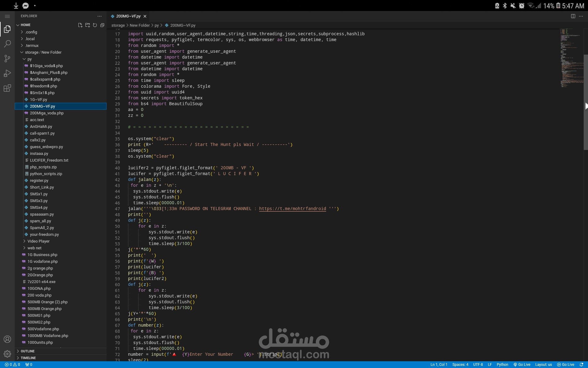Collapse all folders in Explorer
Screen dimensions: 588x368
(x=102, y=25)
